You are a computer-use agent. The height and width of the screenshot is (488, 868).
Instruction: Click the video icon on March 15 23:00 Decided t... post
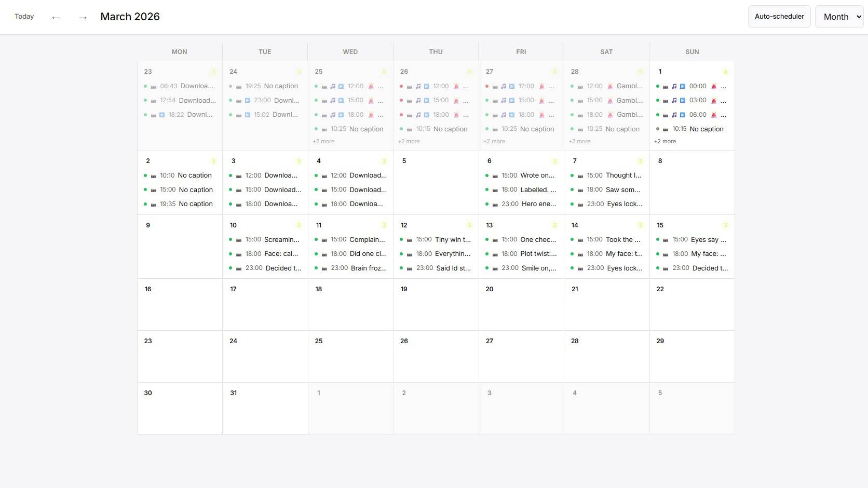point(666,268)
